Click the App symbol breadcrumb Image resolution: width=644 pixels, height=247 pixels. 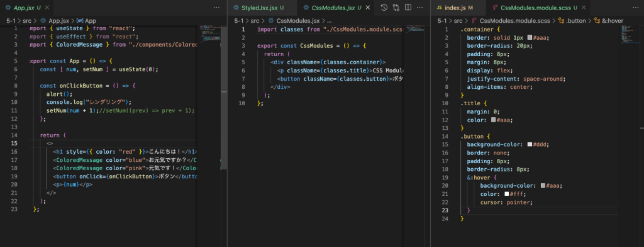pyautogui.click(x=86, y=20)
